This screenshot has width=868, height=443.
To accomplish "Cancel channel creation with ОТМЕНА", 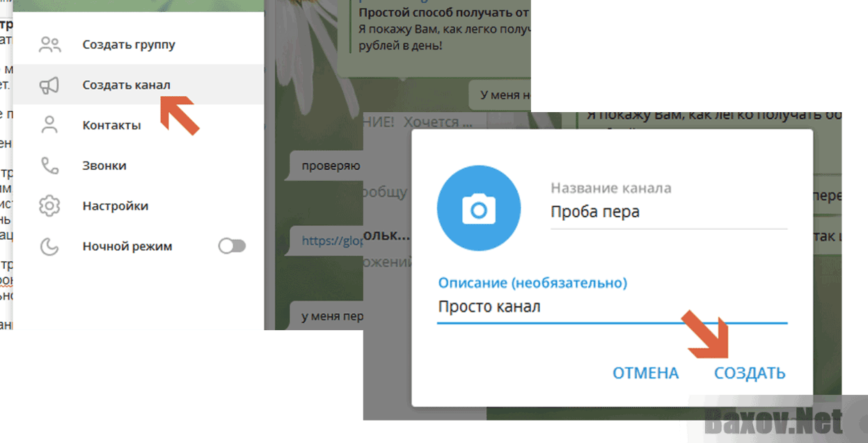I will click(x=645, y=373).
